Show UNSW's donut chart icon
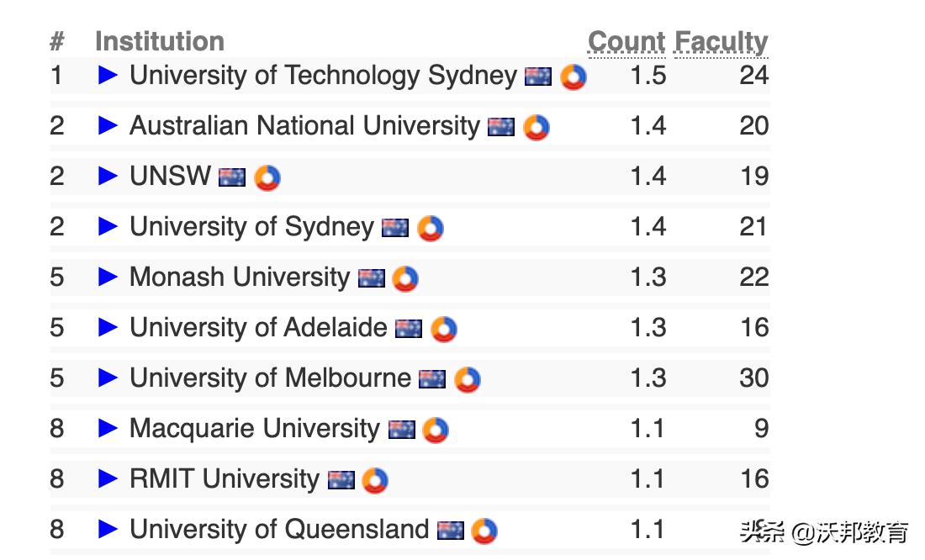925x560 pixels. [x=267, y=178]
